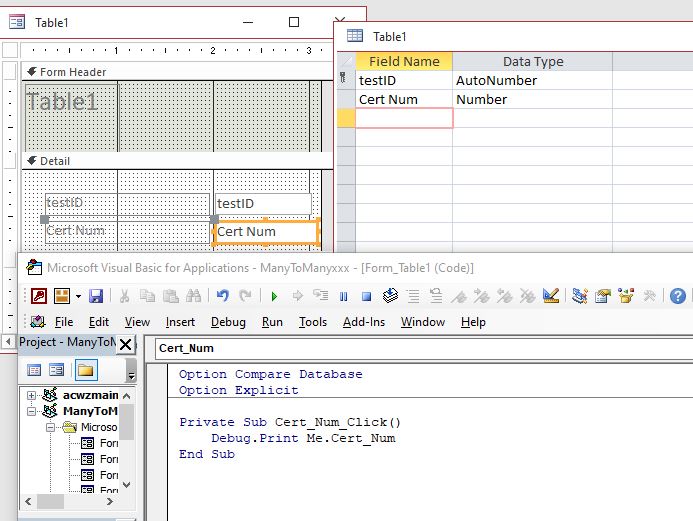Click the Cert_Num object combo box
The width and height of the screenshot is (693, 521).
click(x=423, y=349)
